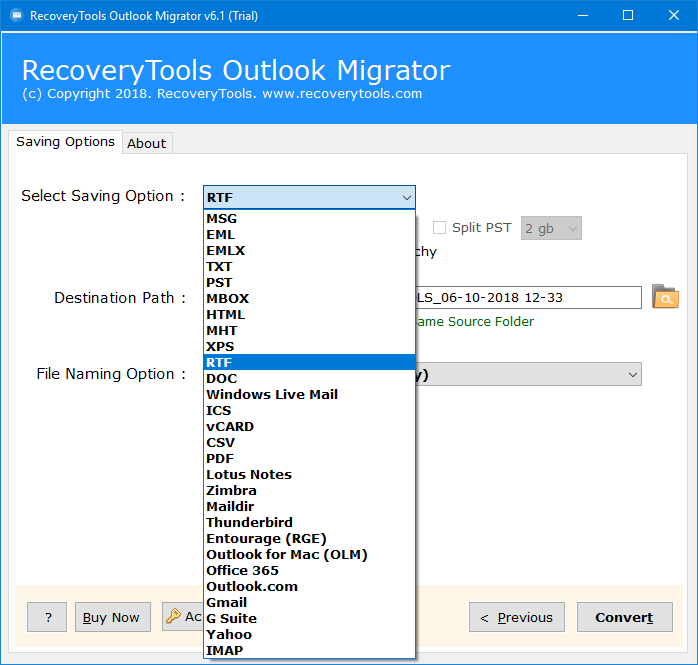Screen dimensions: 698x665
Task: Pick MBOX from the format list
Action: (309, 299)
